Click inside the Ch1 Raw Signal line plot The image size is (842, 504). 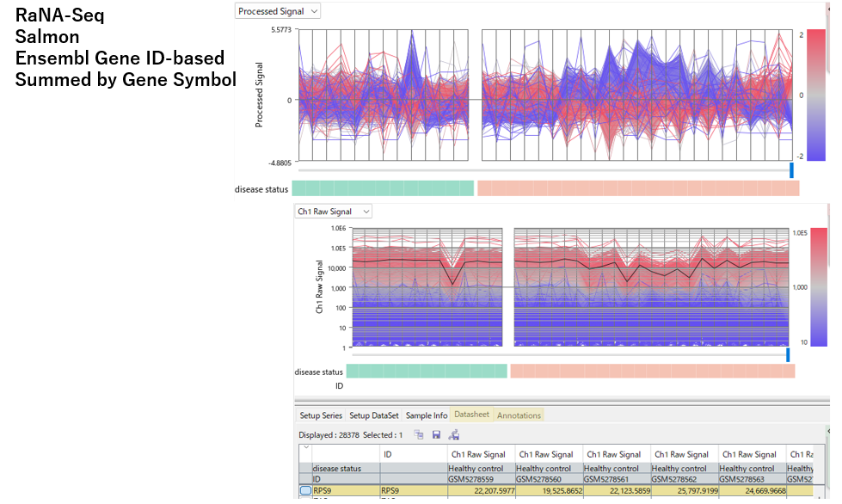(570, 287)
